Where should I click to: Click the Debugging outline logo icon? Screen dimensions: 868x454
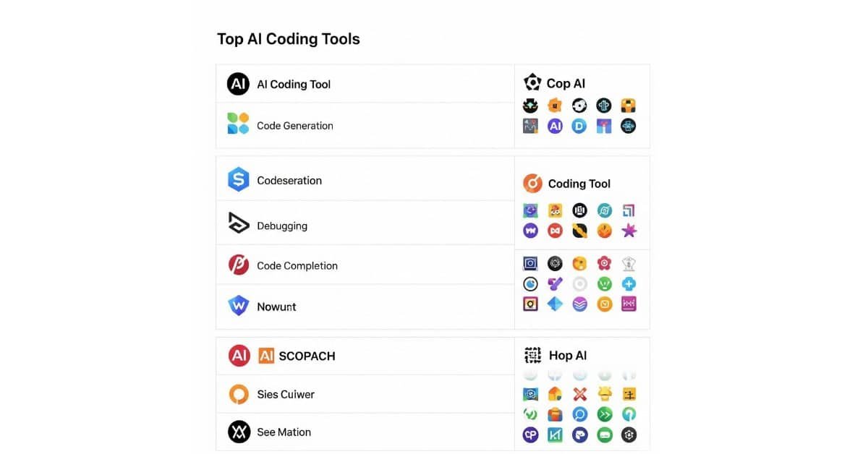(x=238, y=224)
